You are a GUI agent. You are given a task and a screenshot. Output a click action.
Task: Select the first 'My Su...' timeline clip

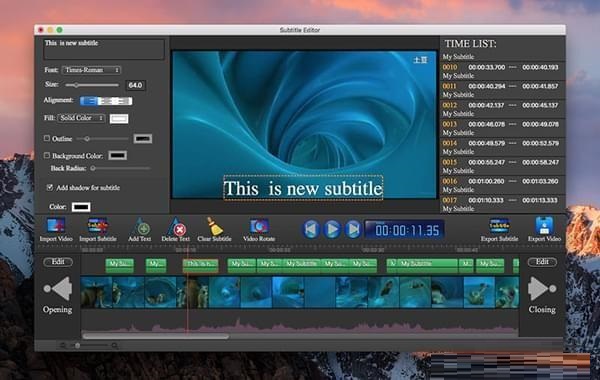(x=120, y=266)
